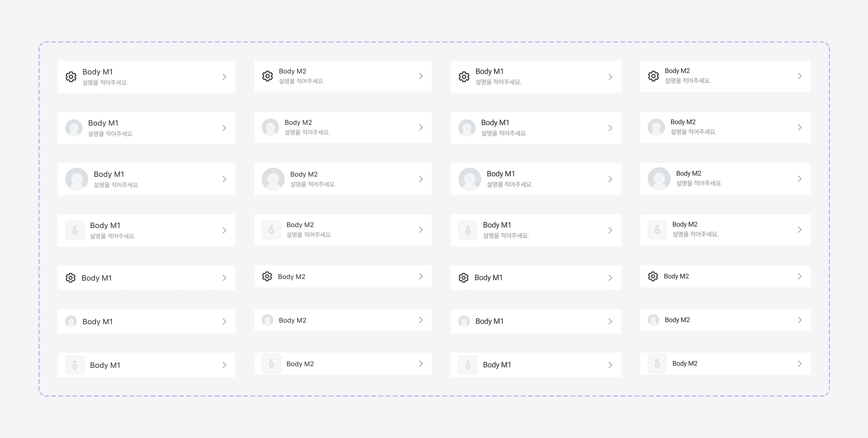The width and height of the screenshot is (868, 438).
Task: Click gear icon of described Body M1, third column
Action: [464, 77]
